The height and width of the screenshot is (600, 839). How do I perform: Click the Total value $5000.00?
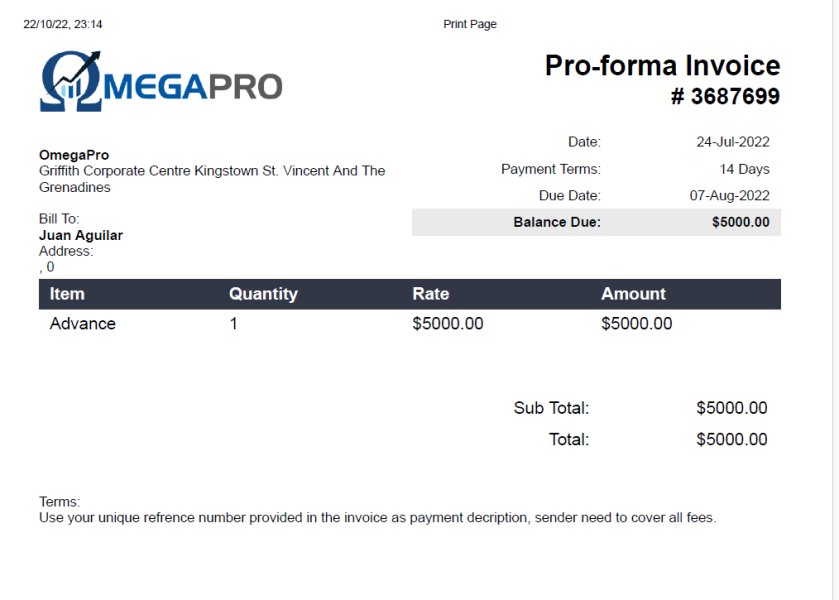(x=732, y=440)
